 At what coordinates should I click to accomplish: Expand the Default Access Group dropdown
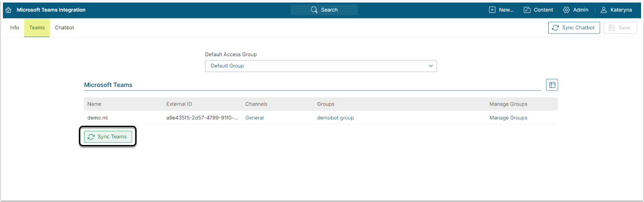(x=321, y=66)
